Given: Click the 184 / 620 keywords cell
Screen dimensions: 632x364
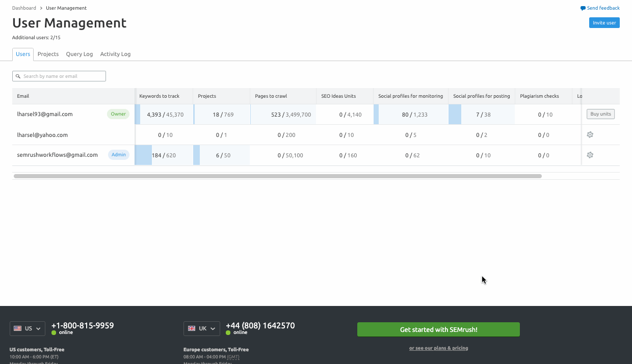Looking at the screenshot, I should 164,155.
